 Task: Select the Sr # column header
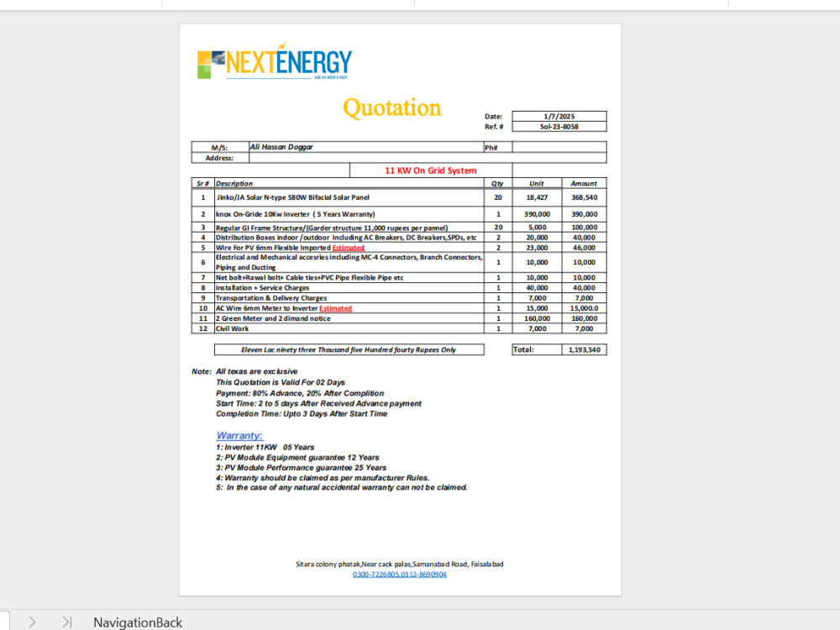click(x=202, y=183)
